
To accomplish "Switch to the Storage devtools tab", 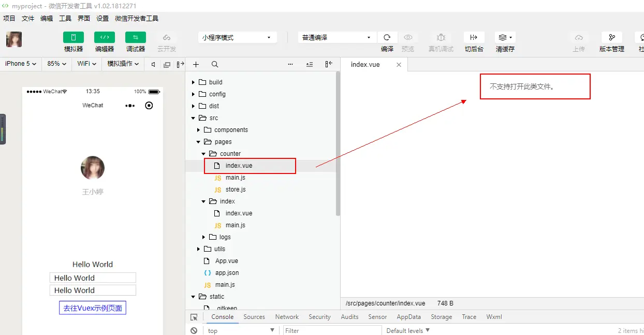I will tap(441, 317).
